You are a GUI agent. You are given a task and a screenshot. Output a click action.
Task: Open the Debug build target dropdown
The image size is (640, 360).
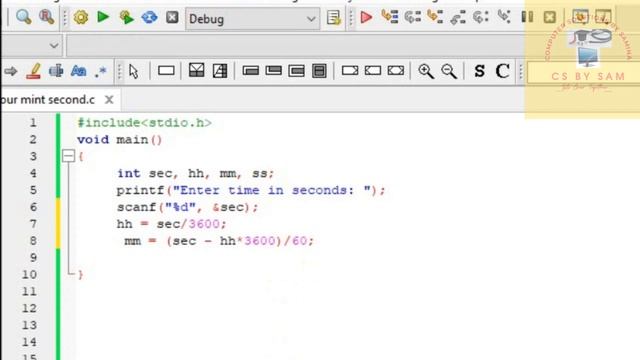tap(253, 19)
